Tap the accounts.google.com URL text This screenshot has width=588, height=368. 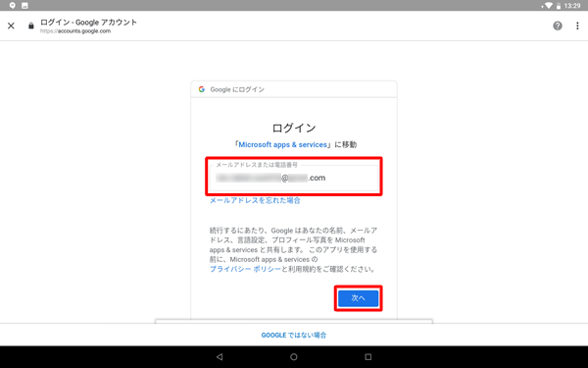coord(75,31)
